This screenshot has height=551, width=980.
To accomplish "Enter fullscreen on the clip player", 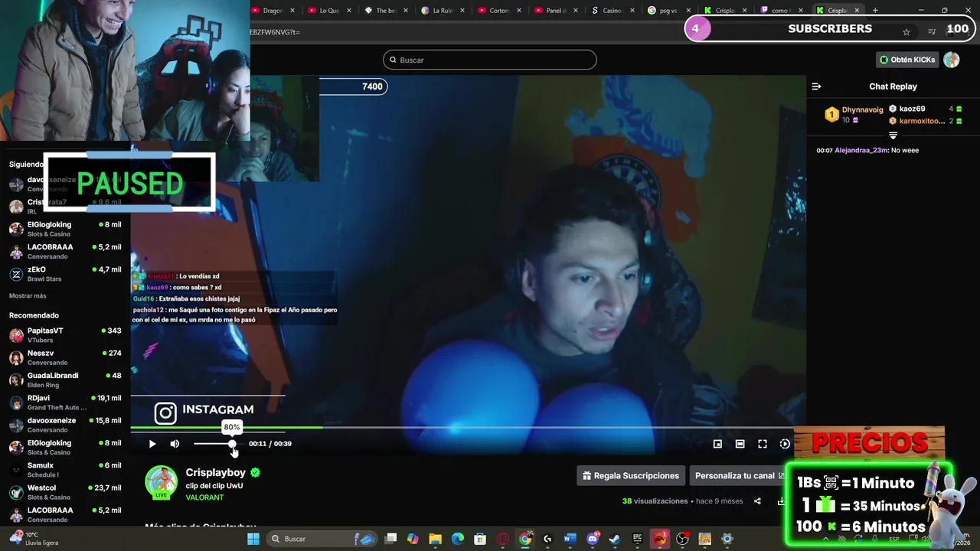I will pyautogui.click(x=763, y=444).
